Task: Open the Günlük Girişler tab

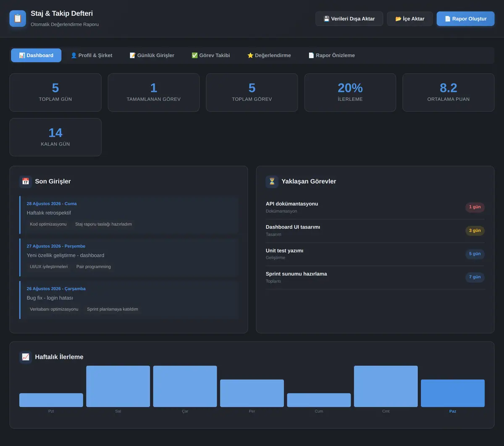Action: pos(152,55)
